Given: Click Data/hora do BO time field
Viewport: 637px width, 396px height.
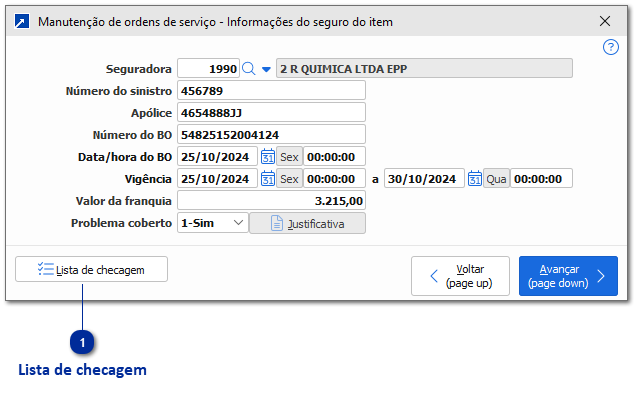Looking at the screenshot, I should tap(334, 157).
